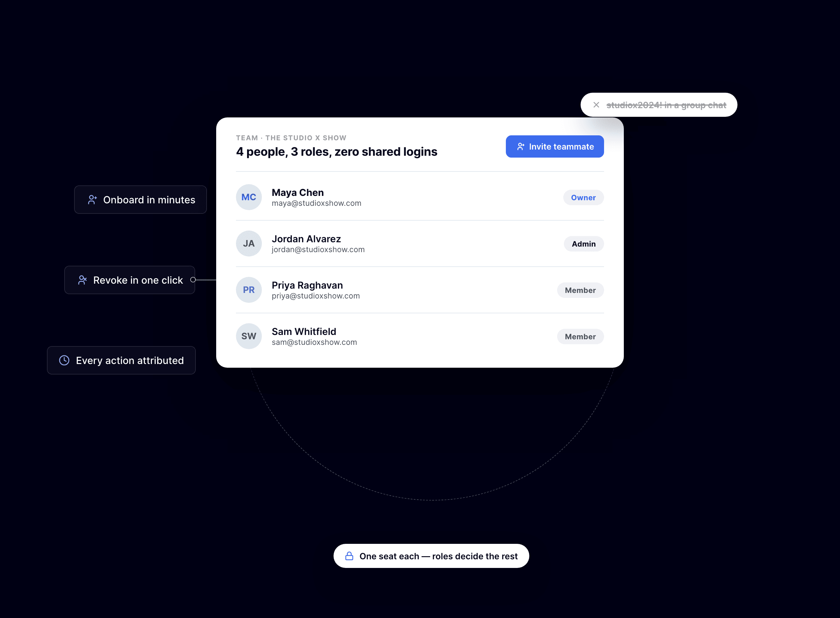
Task: Select the name Jordan Alvarez
Action: click(x=306, y=239)
